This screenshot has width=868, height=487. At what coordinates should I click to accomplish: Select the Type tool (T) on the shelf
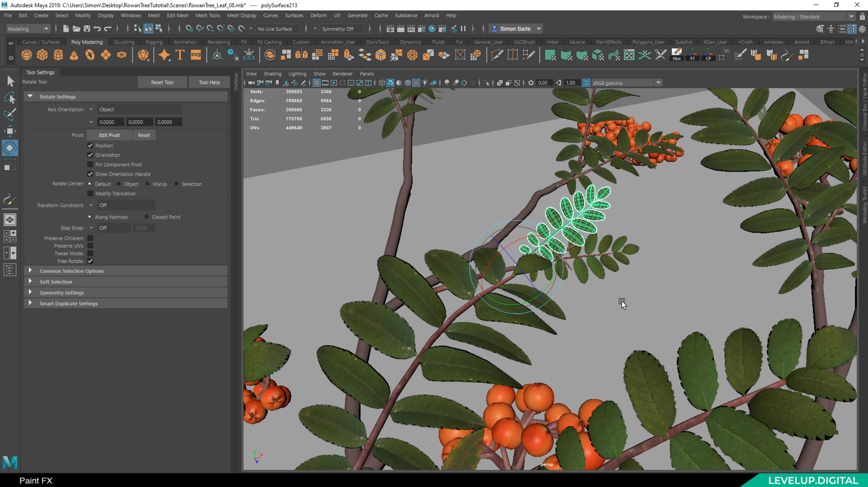(180, 55)
